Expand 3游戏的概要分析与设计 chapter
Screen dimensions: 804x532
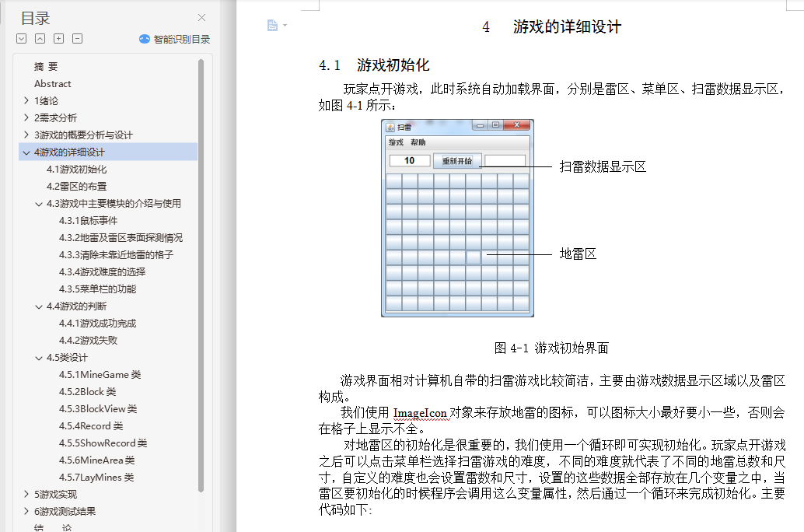[26, 135]
